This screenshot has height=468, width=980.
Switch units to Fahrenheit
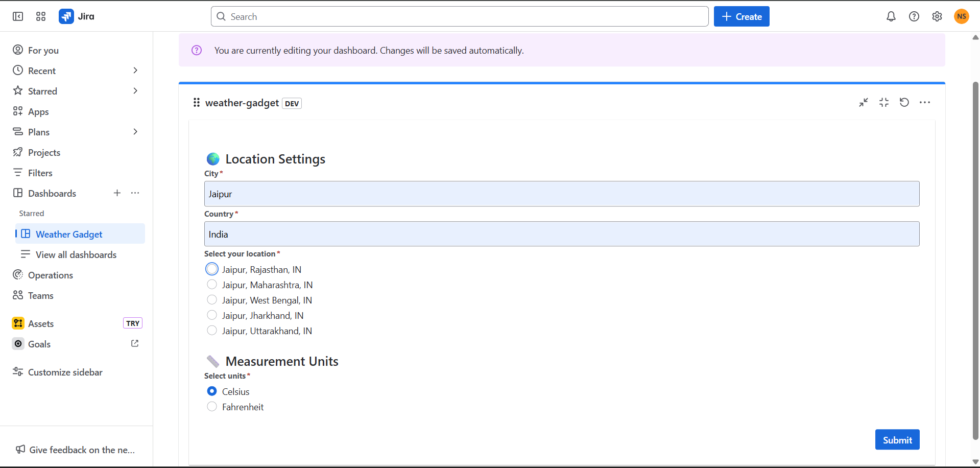click(x=212, y=406)
